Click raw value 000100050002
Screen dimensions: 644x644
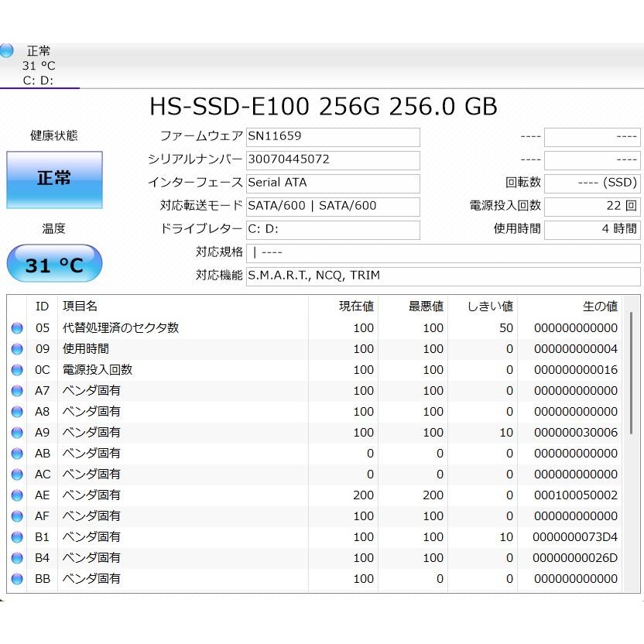click(x=576, y=495)
